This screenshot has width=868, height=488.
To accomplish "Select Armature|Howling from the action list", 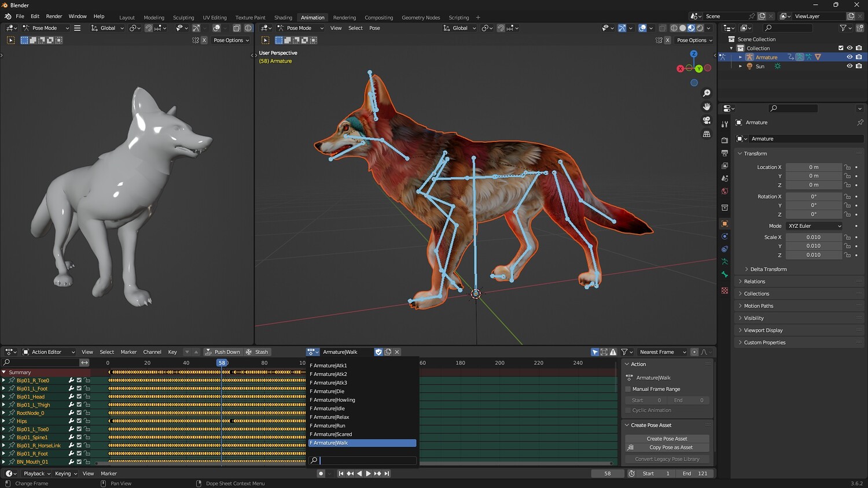I will tap(362, 400).
